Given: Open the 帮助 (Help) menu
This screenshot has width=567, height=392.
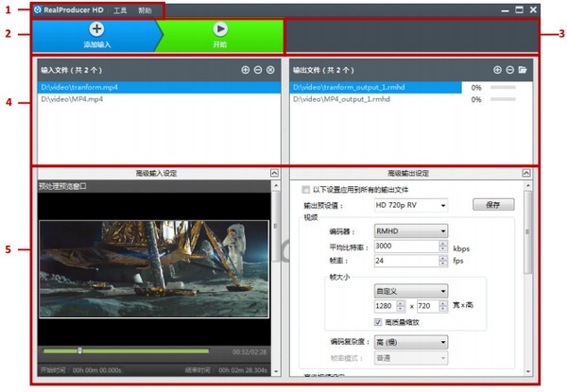Looking at the screenshot, I should point(145,9).
